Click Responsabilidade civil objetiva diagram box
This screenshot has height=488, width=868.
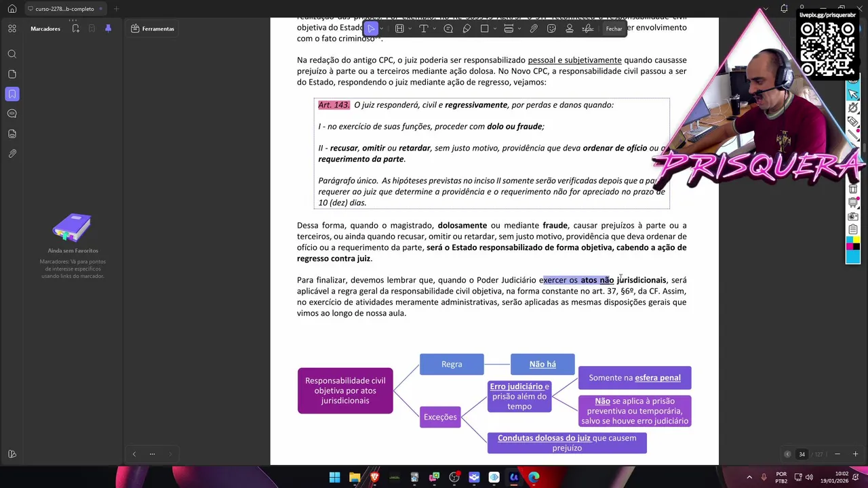pyautogui.click(x=345, y=390)
